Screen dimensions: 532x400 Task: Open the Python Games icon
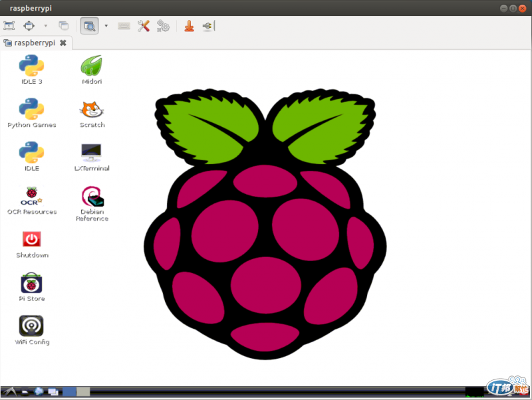[x=31, y=113]
